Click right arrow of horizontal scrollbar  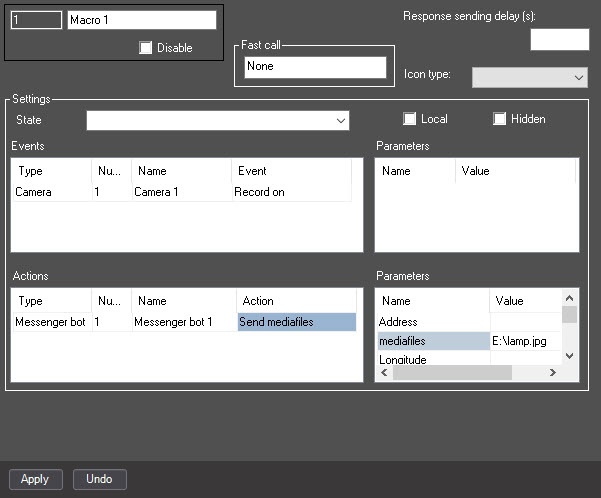pyautogui.click(x=552, y=372)
